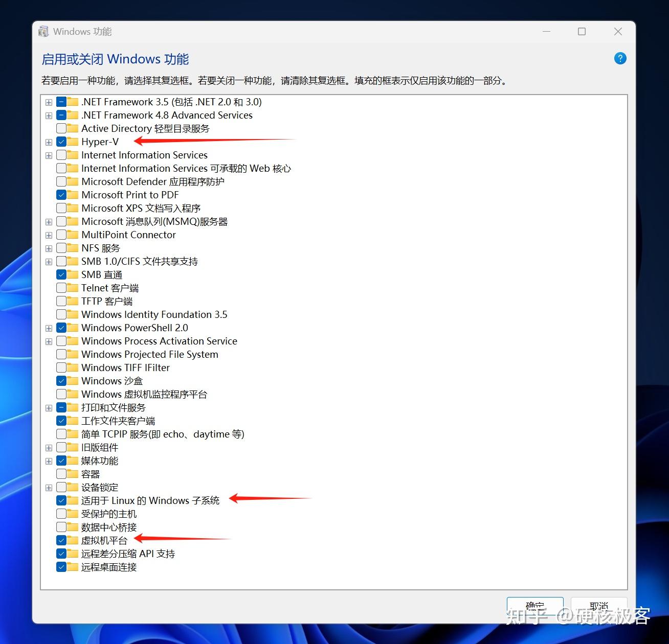This screenshot has height=644, width=669.
Task: Expand the Internet Information Services node
Action: pyautogui.click(x=49, y=155)
